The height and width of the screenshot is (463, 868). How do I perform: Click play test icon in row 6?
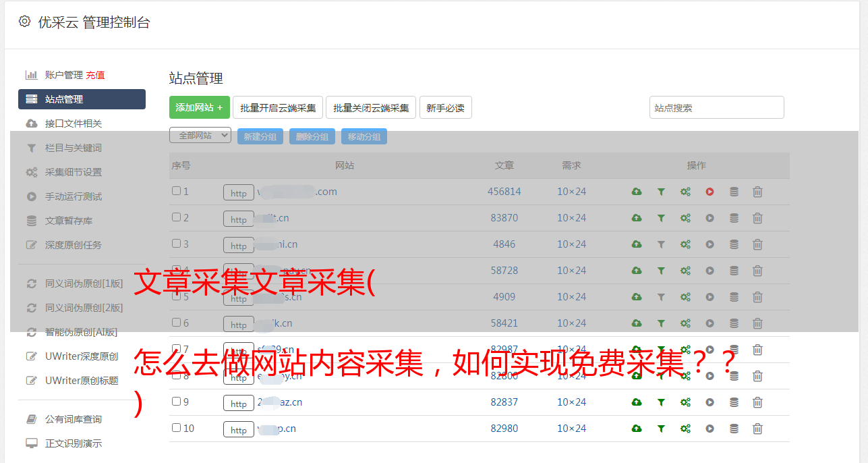click(710, 323)
